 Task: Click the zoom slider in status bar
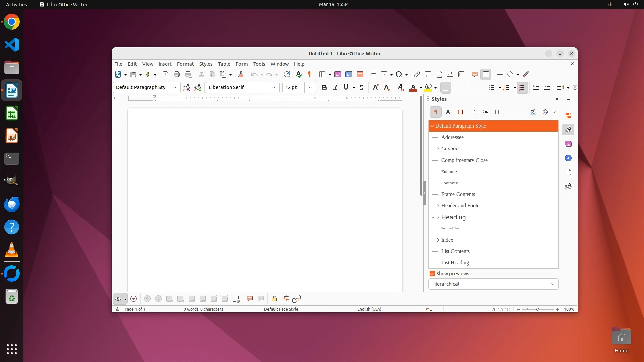pyautogui.click(x=538, y=309)
